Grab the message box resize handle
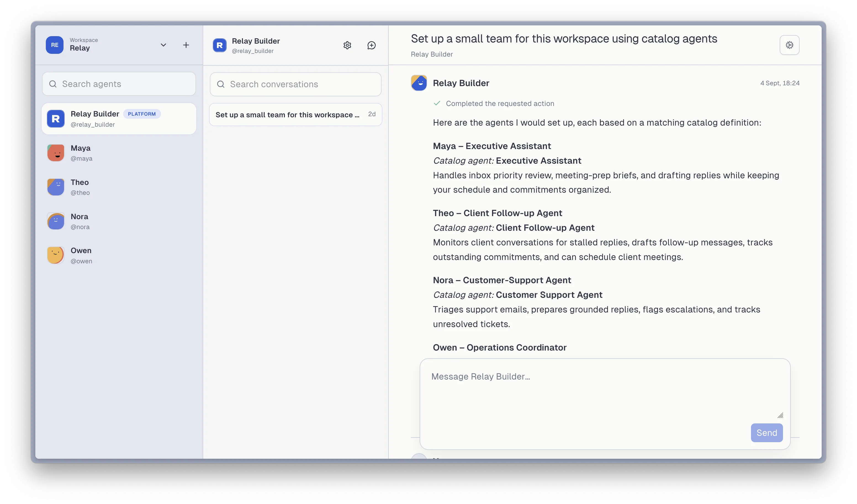The image size is (857, 504). tap(780, 415)
